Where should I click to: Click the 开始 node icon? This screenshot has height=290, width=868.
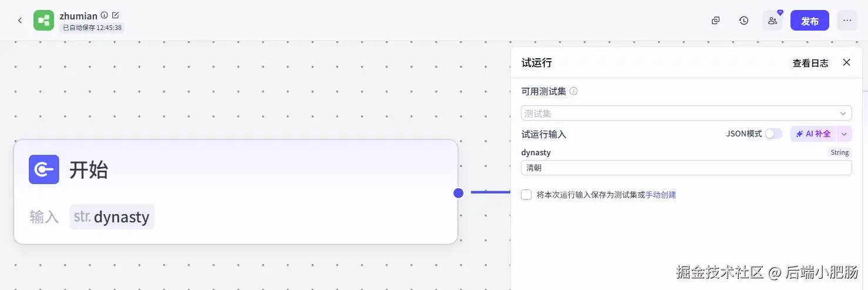[44, 169]
